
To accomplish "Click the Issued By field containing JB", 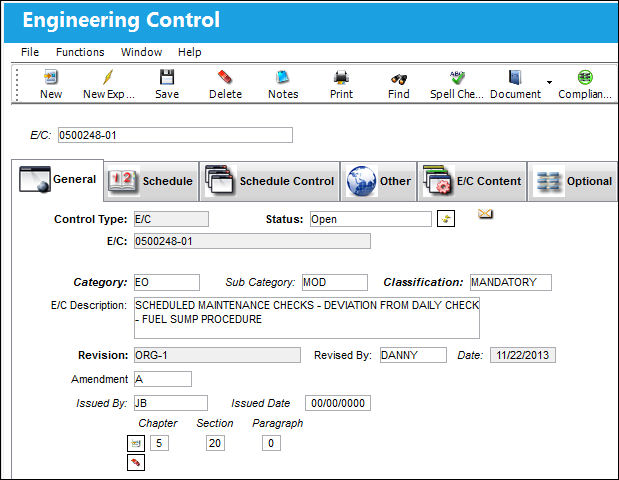I will click(171, 403).
